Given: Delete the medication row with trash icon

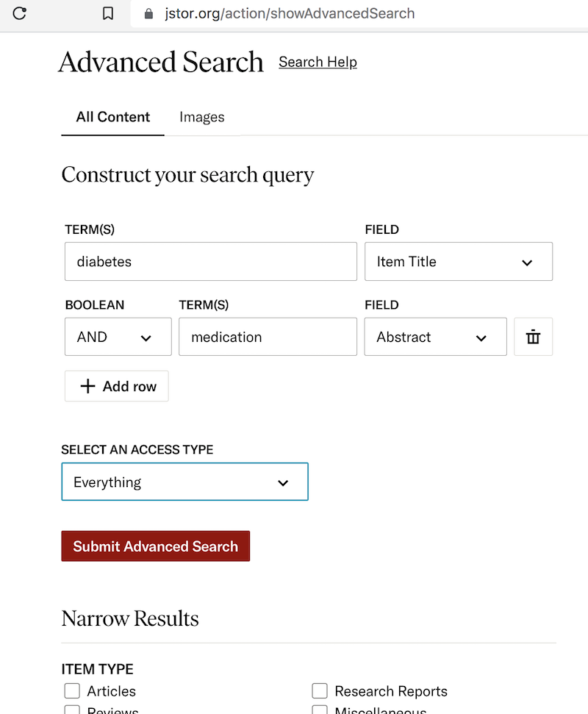Looking at the screenshot, I should click(x=533, y=337).
